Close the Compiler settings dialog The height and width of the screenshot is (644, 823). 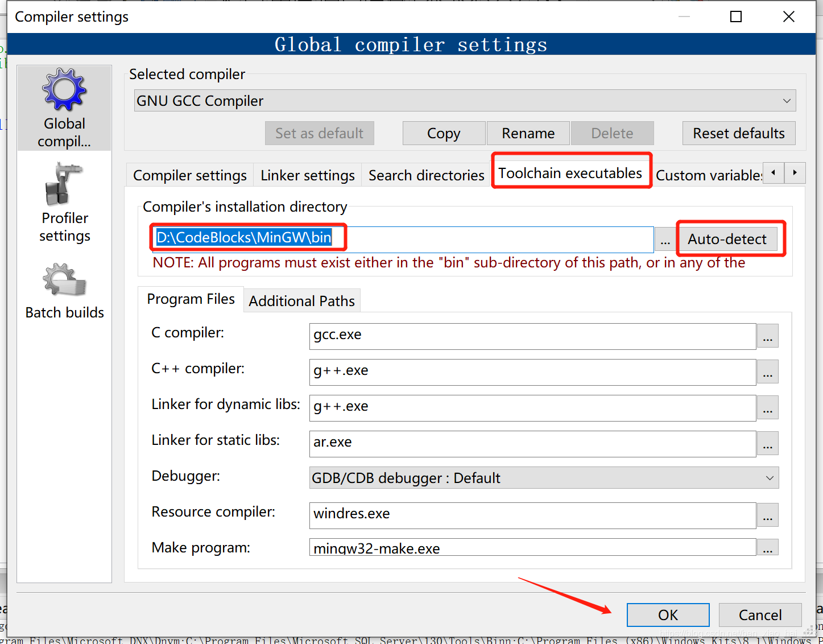[788, 16]
